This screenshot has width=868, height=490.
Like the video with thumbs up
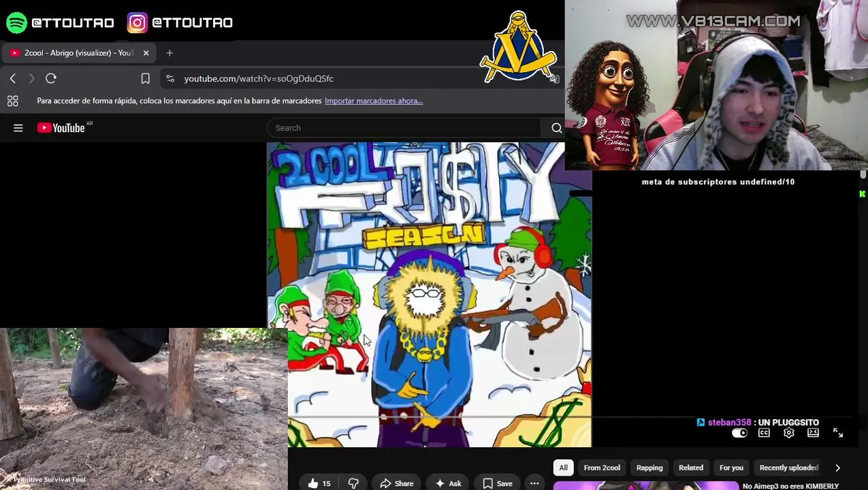(319, 483)
